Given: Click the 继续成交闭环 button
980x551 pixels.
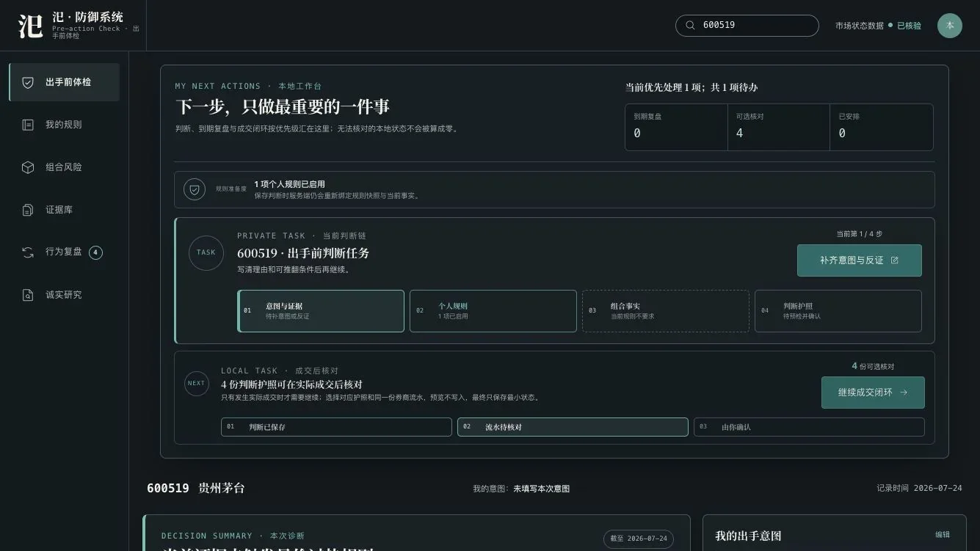Looking at the screenshot, I should (873, 393).
